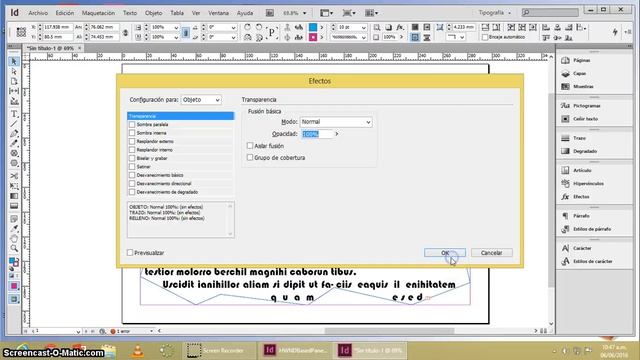Select the Direct Selection tool

[14, 72]
